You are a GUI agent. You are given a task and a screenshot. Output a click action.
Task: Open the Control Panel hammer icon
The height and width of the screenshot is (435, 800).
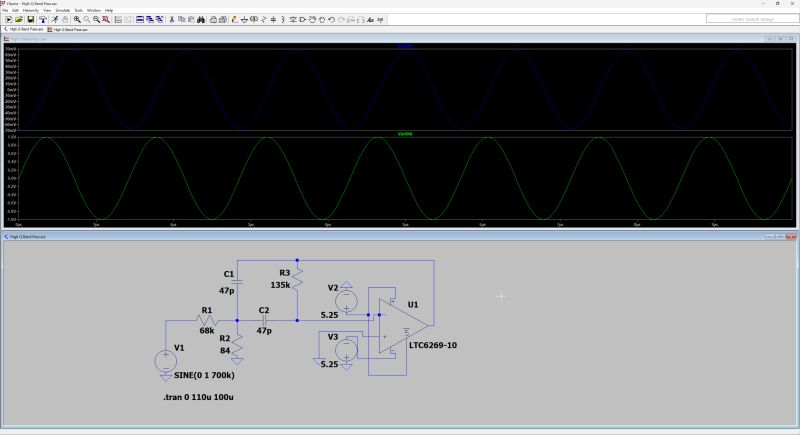[43, 19]
